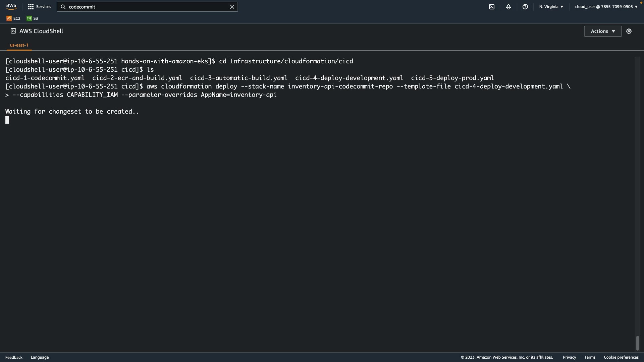The image size is (644, 362).
Task: Open Cookie preferences
Action: pos(621,357)
